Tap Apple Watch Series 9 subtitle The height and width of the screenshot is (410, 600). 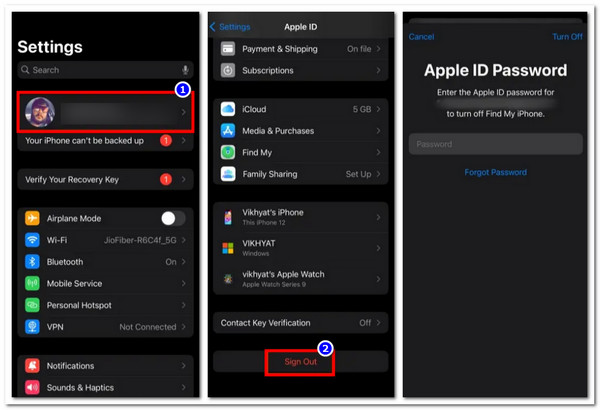tap(274, 284)
